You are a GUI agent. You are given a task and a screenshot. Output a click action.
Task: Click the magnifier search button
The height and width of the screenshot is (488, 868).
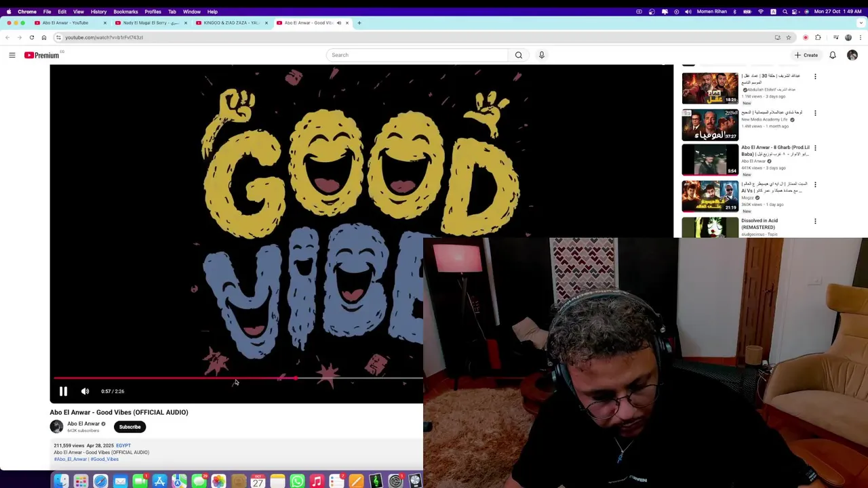coord(519,55)
